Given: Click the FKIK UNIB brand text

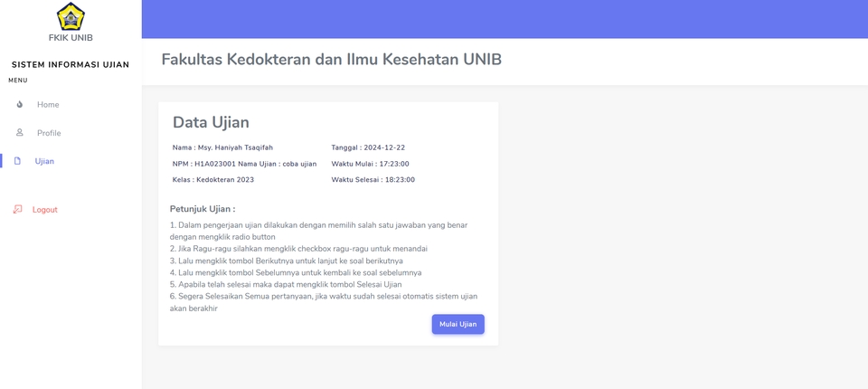Looking at the screenshot, I should point(71,38).
